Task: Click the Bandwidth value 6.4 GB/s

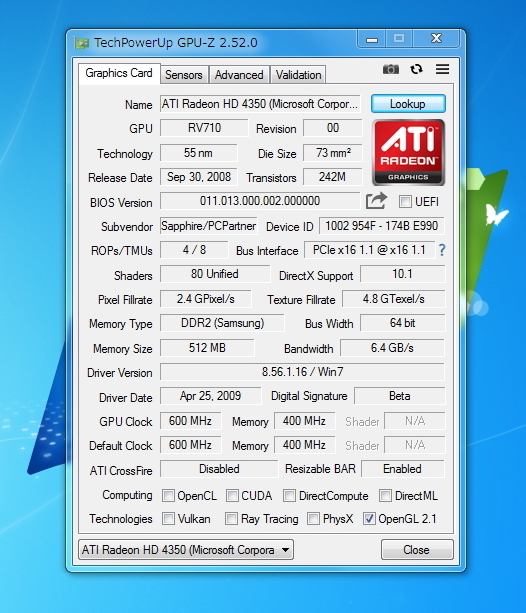Action: pyautogui.click(x=392, y=348)
